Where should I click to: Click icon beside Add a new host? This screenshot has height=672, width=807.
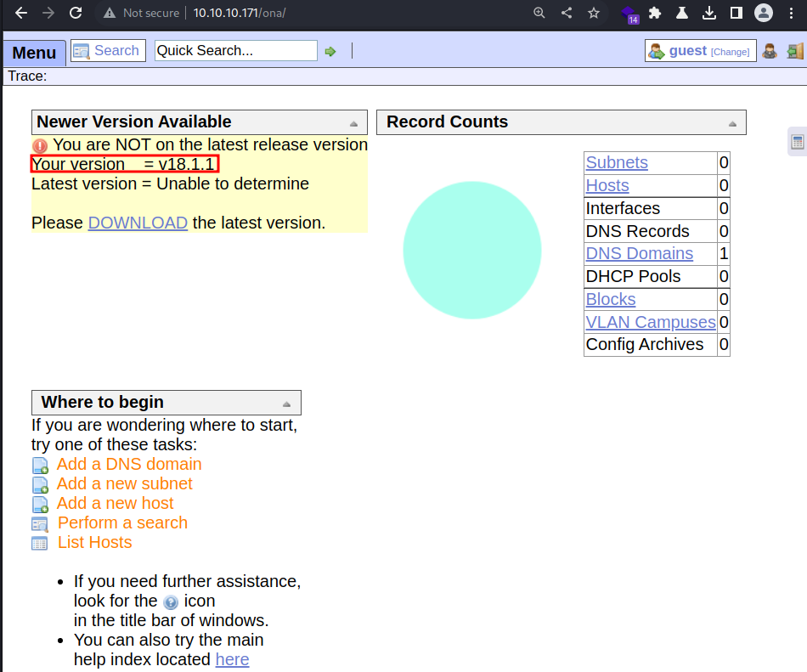coord(41,505)
